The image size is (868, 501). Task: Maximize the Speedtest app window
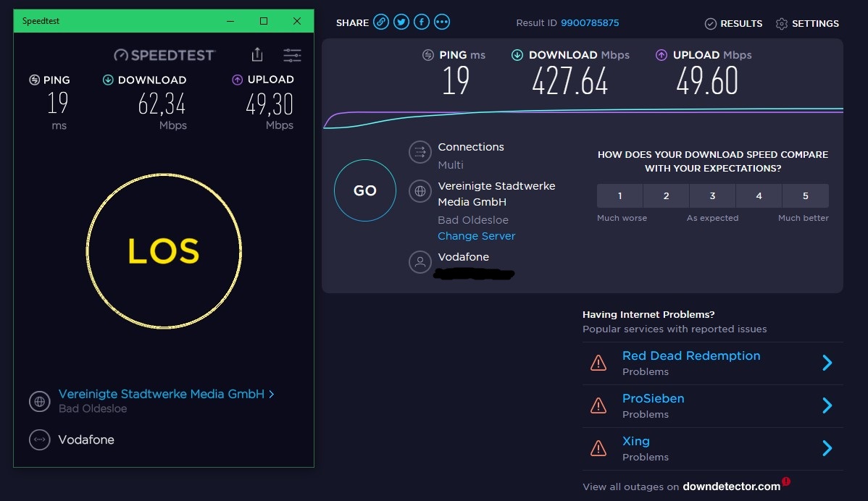click(x=264, y=21)
